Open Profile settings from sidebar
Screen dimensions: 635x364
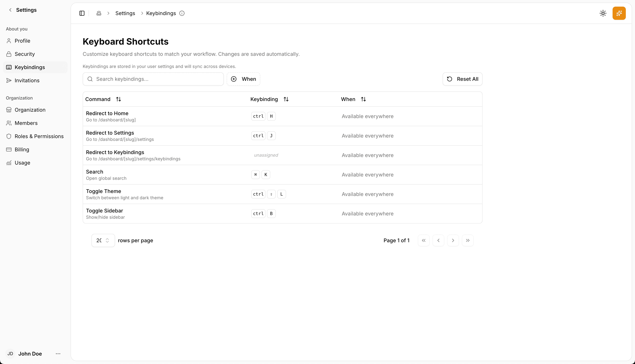click(22, 41)
